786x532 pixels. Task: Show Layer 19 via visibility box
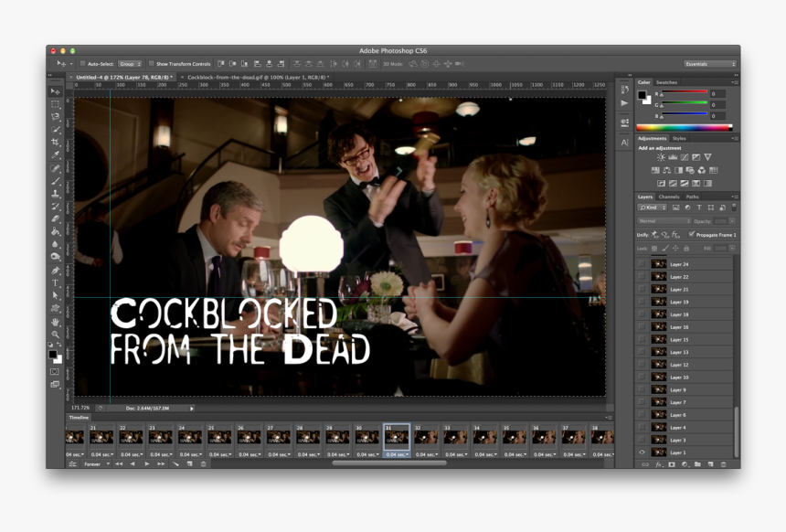[643, 302]
